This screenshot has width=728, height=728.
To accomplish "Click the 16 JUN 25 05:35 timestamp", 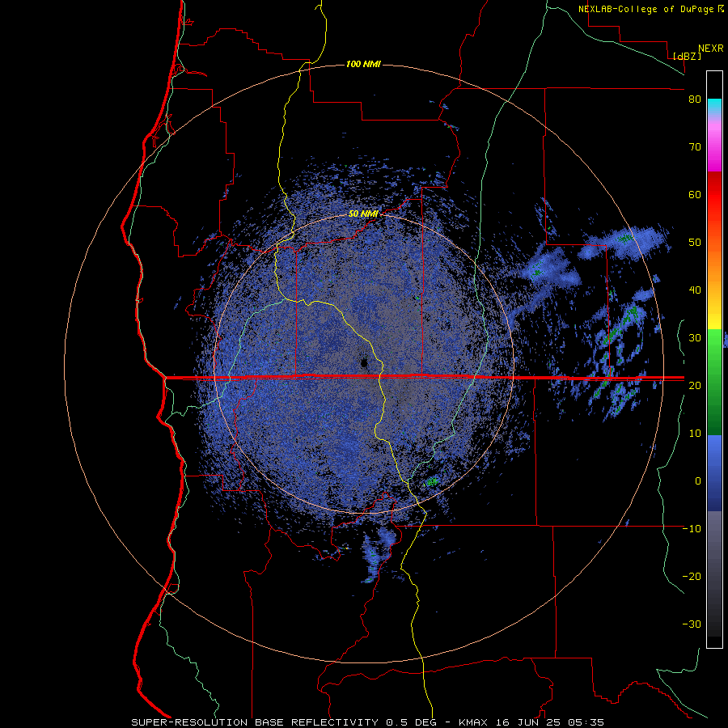I will coord(550,722).
